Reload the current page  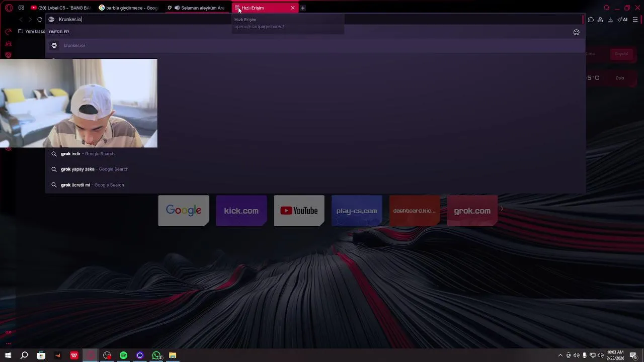40,20
